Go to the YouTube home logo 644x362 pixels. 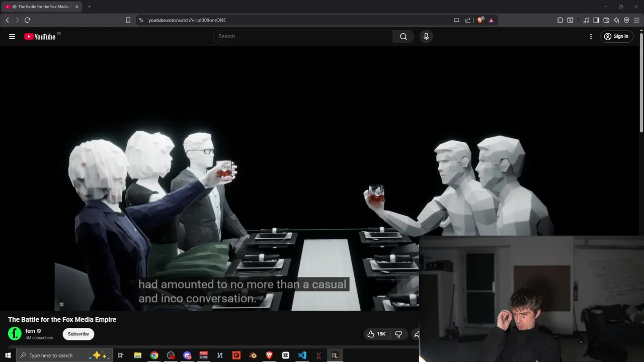[40, 36]
